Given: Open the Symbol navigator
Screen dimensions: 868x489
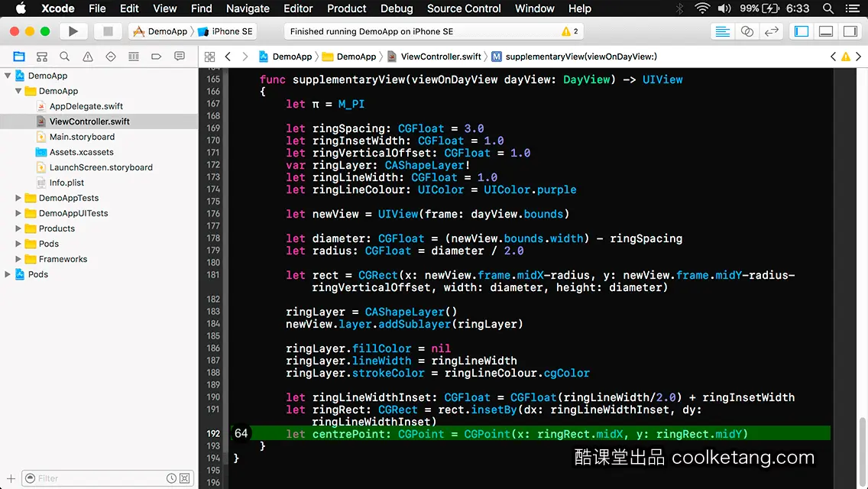Looking at the screenshot, I should click(x=42, y=57).
